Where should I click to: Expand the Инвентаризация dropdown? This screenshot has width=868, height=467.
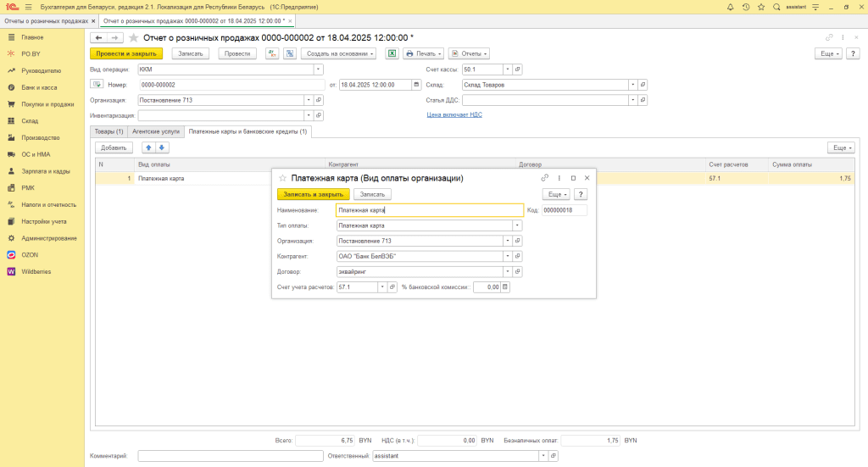coord(309,115)
